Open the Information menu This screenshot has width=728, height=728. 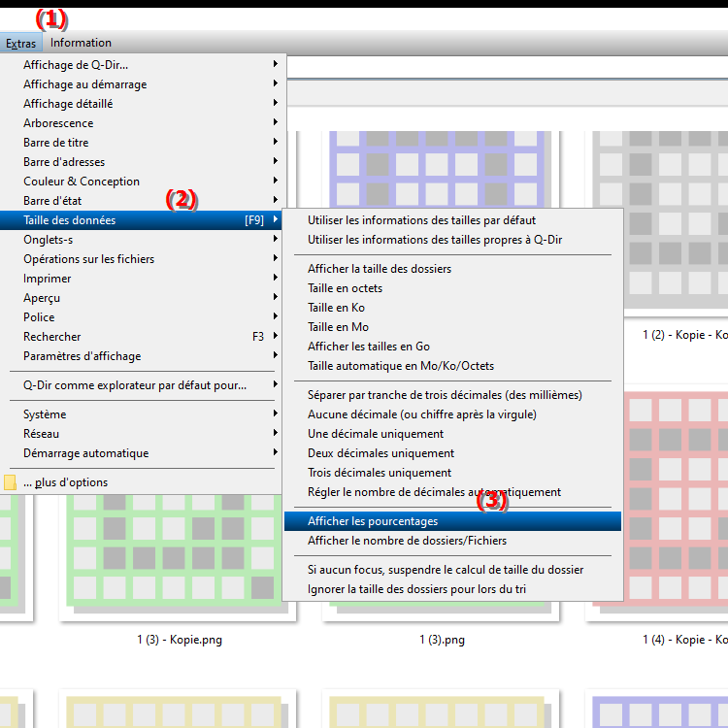(81, 43)
